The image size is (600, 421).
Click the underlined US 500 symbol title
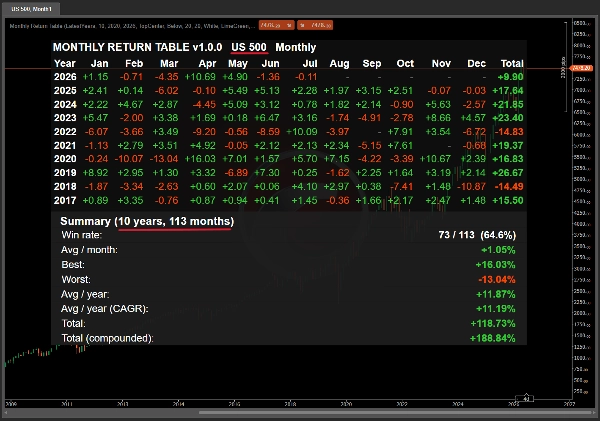pyautogui.click(x=249, y=47)
